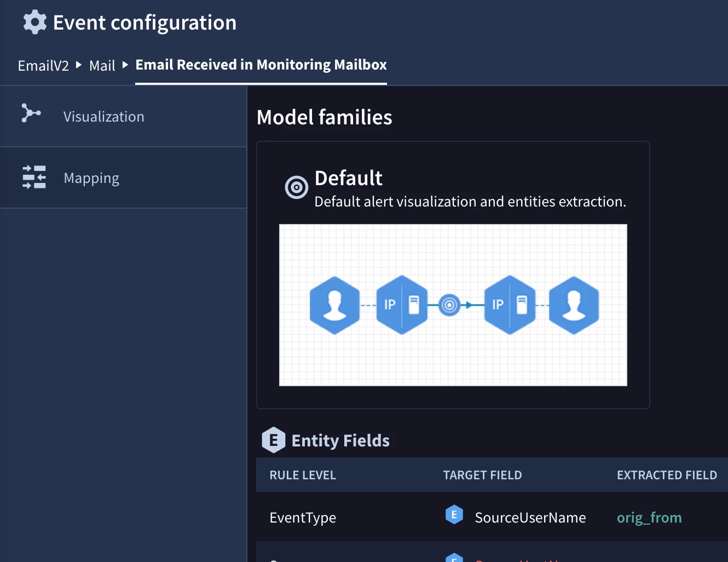This screenshot has width=728, height=562.
Task: Click the EXTRACTED FIELD column header
Action: click(x=667, y=475)
